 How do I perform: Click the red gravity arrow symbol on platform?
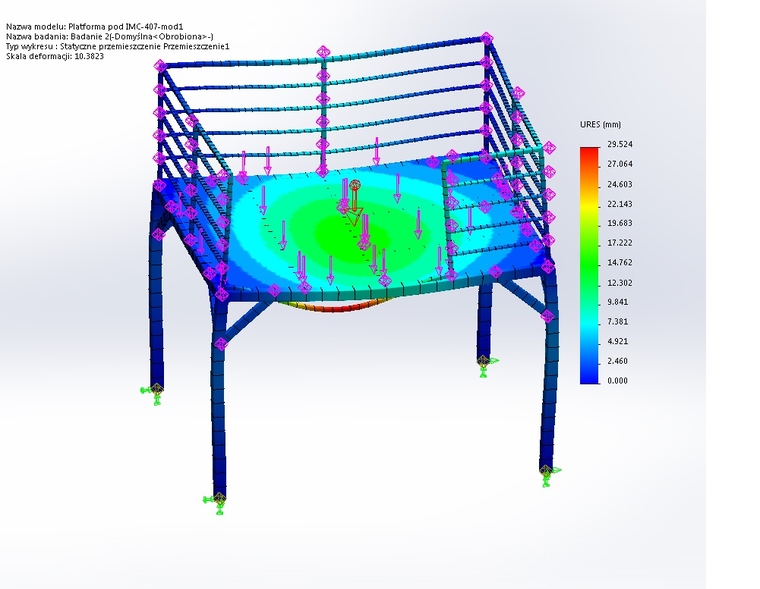355,203
